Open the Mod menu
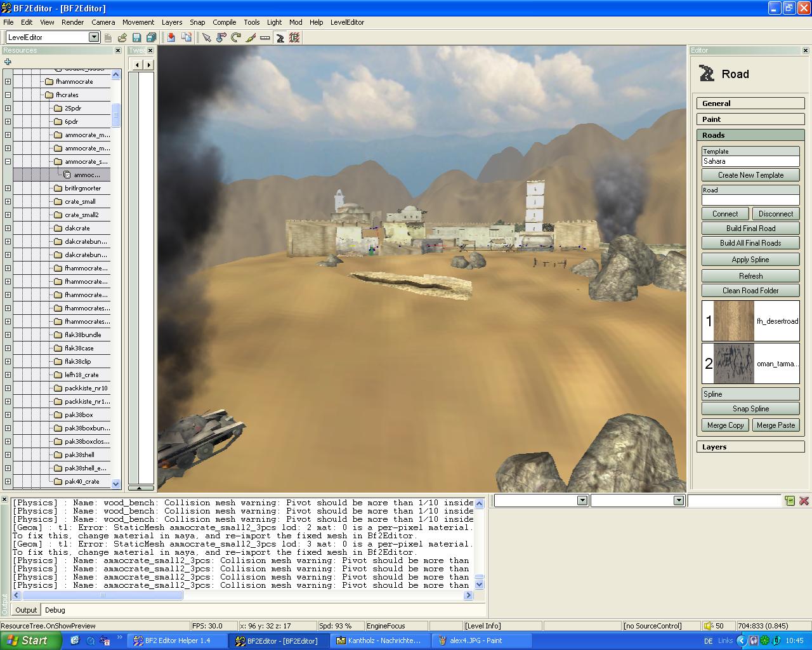812x650 pixels. 296,22
